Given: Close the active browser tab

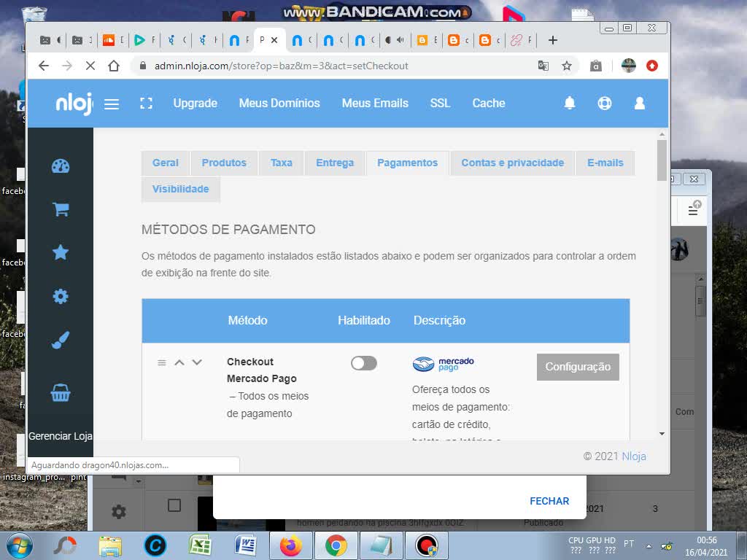Looking at the screenshot, I should pos(274,41).
